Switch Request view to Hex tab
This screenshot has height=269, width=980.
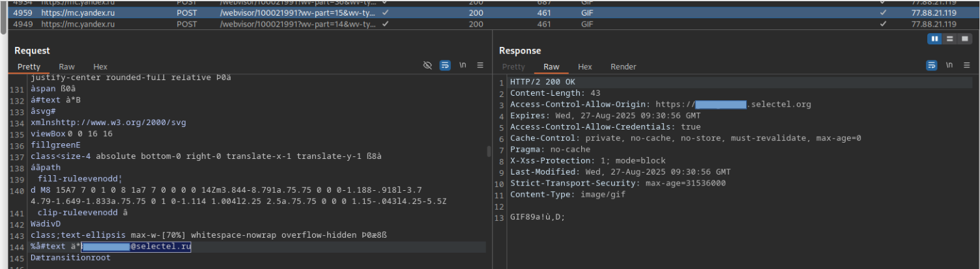tap(100, 66)
